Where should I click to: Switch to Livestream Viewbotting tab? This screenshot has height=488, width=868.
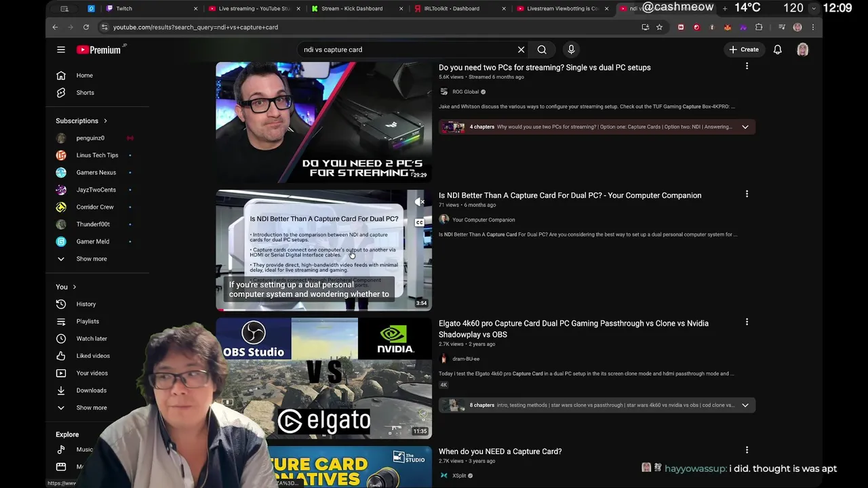tap(561, 8)
